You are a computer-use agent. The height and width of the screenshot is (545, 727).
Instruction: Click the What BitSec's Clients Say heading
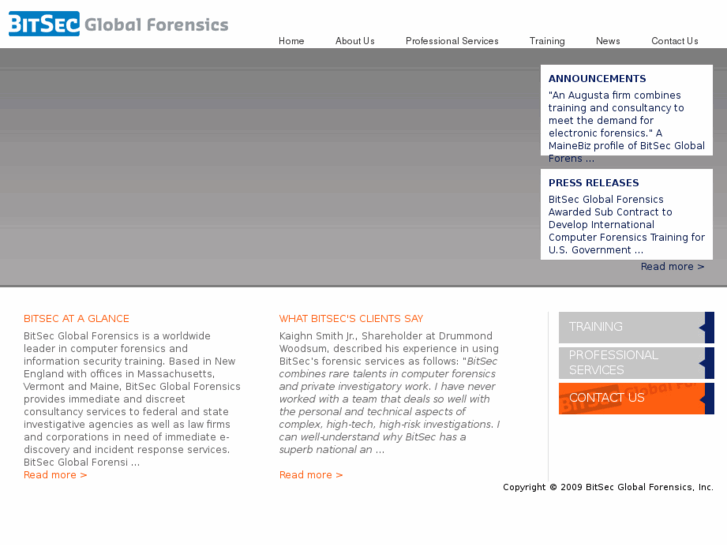click(x=351, y=319)
